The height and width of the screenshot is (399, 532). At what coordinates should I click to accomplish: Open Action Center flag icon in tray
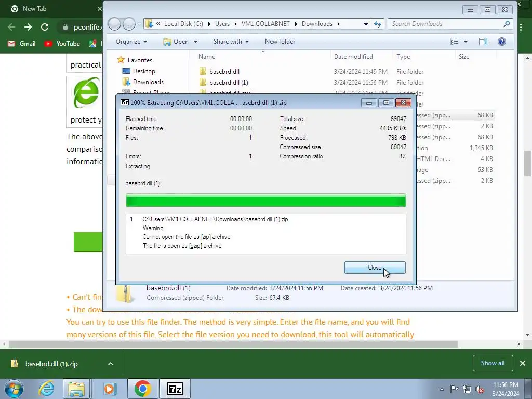click(x=454, y=389)
